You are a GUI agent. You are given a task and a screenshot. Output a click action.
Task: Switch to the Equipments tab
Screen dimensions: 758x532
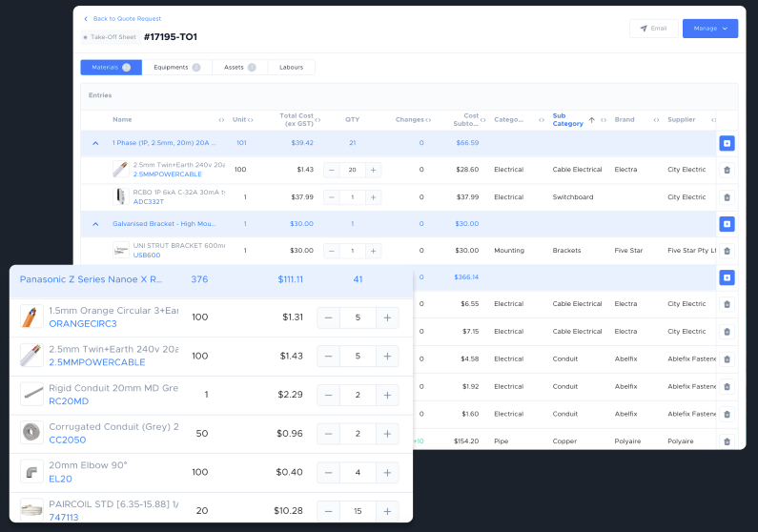tap(176, 68)
